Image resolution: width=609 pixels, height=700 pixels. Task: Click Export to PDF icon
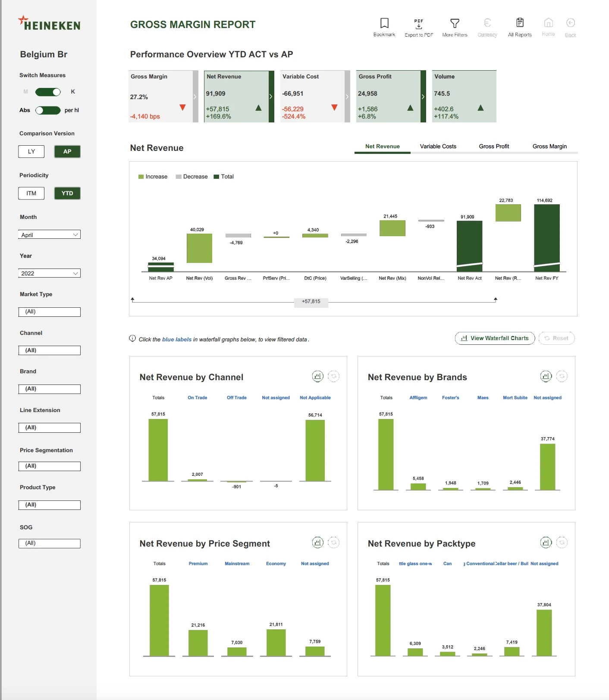pyautogui.click(x=419, y=24)
